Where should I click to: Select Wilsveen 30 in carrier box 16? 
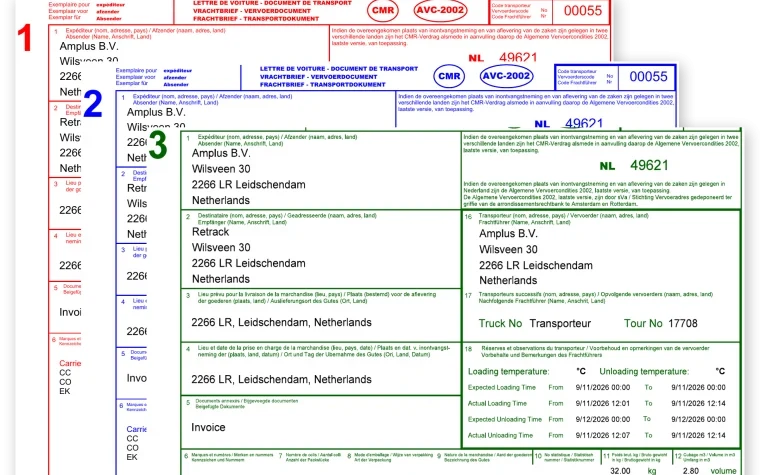tap(508, 250)
